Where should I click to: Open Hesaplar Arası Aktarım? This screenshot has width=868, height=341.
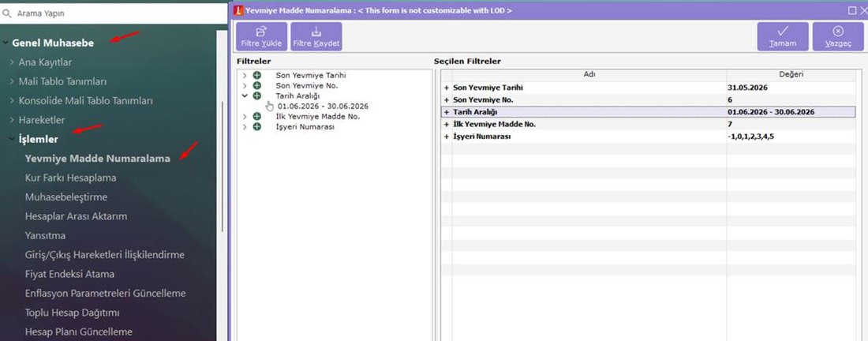pyautogui.click(x=76, y=216)
